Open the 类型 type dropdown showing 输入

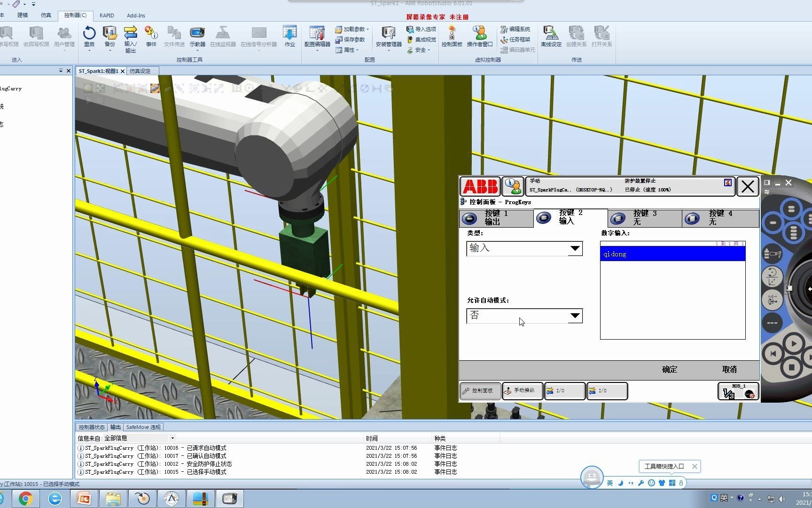pos(524,248)
